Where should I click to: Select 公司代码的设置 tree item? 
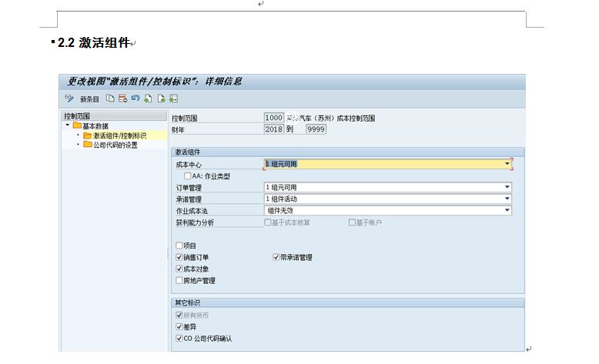coord(115,145)
